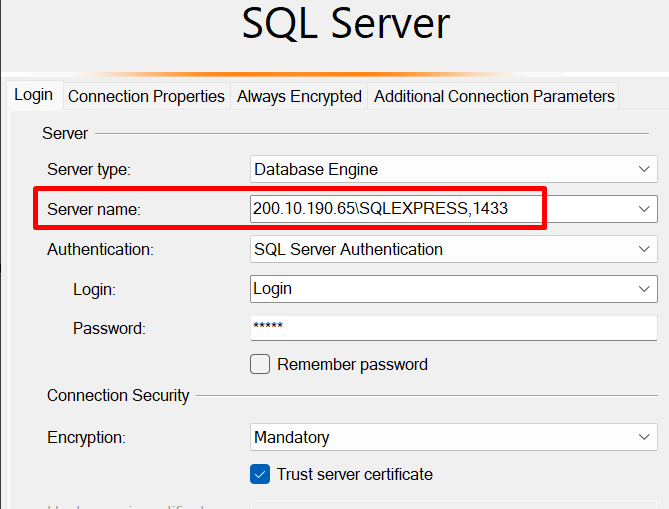Click the 'Server name:' label
The height and width of the screenshot is (509, 669).
[94, 209]
